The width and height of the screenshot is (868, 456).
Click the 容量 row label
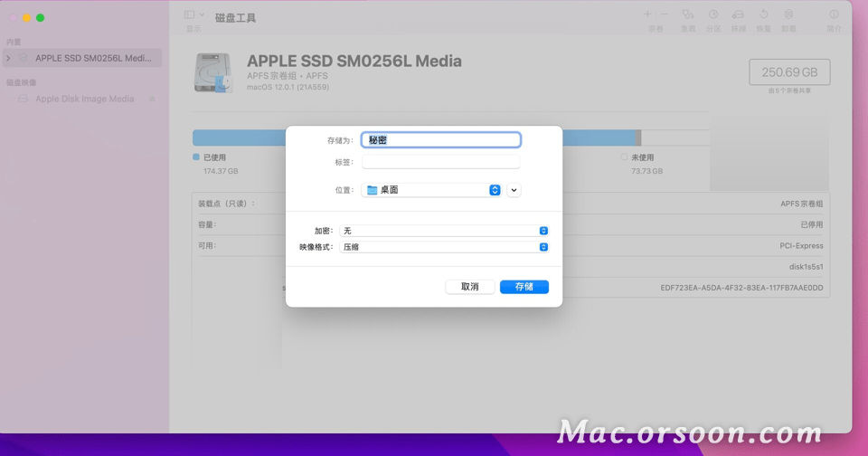pos(207,224)
